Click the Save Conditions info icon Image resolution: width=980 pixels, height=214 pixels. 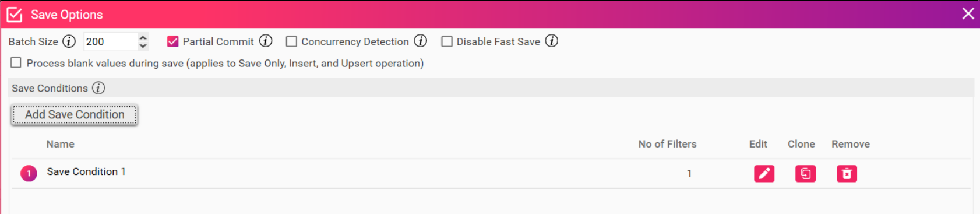[x=98, y=88]
